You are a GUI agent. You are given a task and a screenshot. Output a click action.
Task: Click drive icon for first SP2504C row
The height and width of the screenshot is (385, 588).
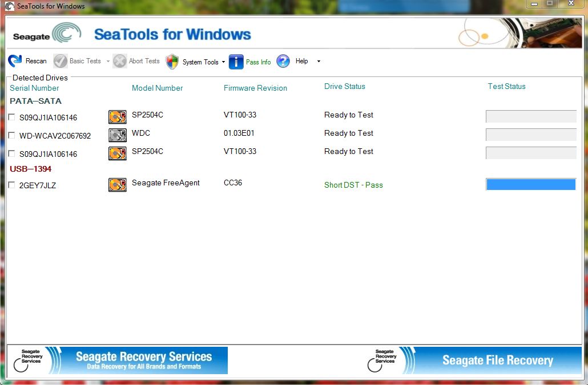[118, 117]
